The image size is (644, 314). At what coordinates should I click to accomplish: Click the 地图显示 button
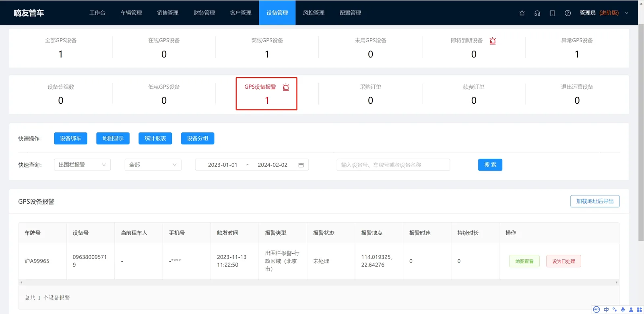(113, 138)
